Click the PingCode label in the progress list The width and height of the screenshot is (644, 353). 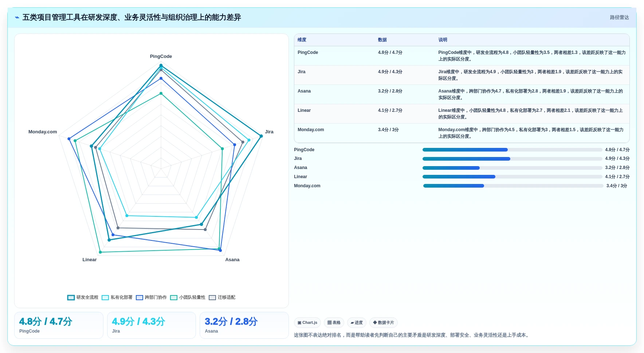(304, 150)
